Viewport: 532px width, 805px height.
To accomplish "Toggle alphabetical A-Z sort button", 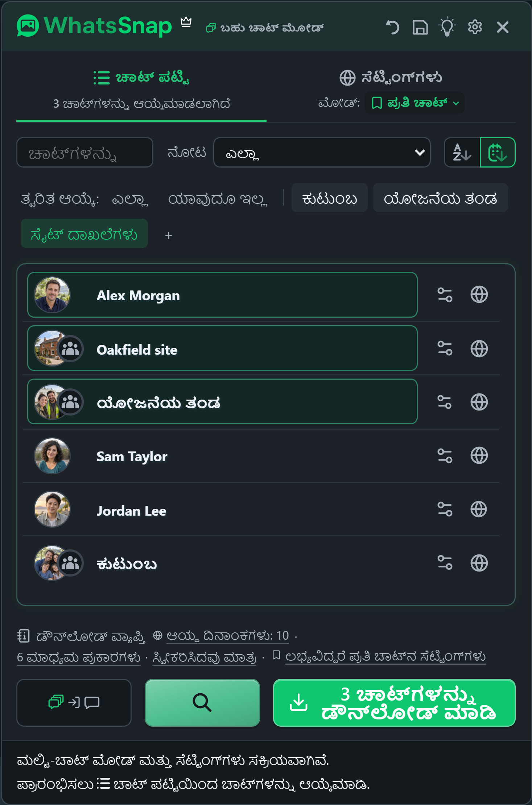I will click(x=462, y=152).
